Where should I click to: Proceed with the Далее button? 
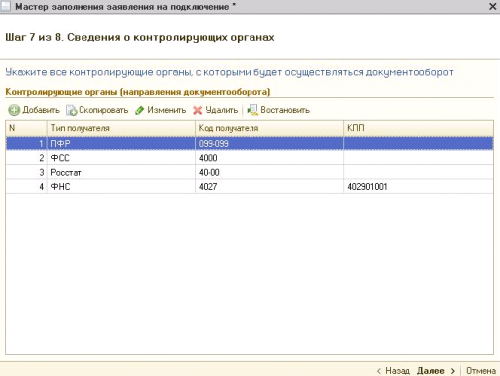(x=430, y=371)
